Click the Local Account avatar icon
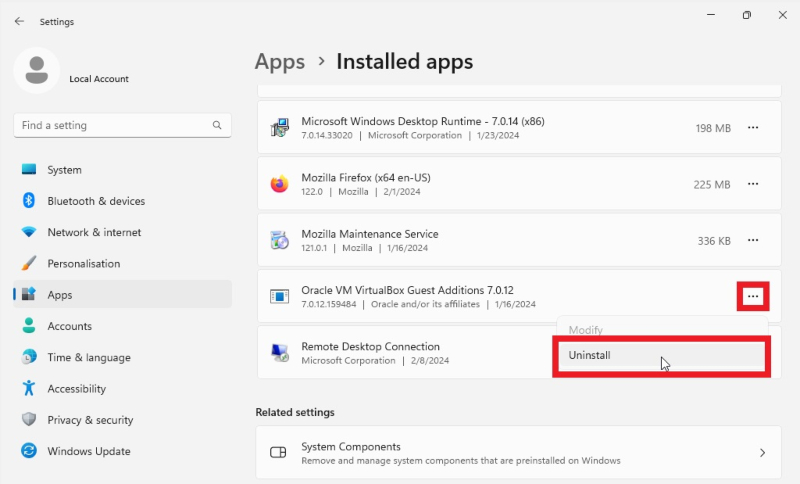The width and height of the screenshot is (800, 484). pos(37,70)
